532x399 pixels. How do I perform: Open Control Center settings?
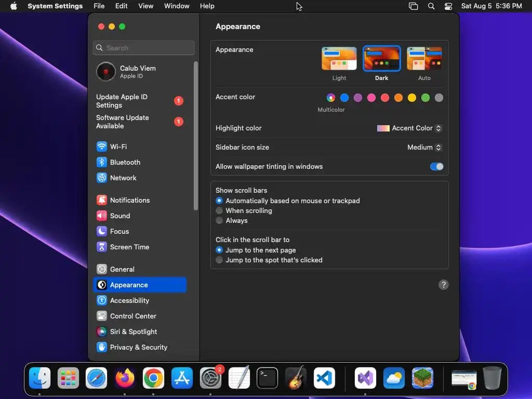140,316
